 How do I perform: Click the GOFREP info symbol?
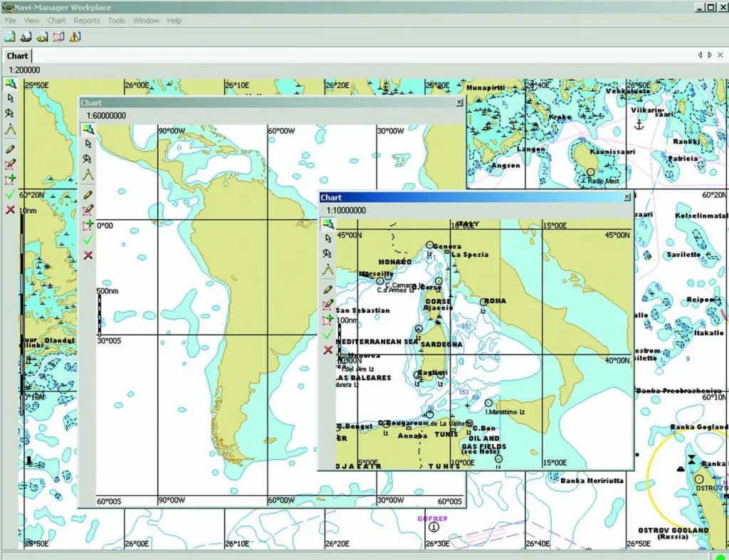(x=434, y=527)
